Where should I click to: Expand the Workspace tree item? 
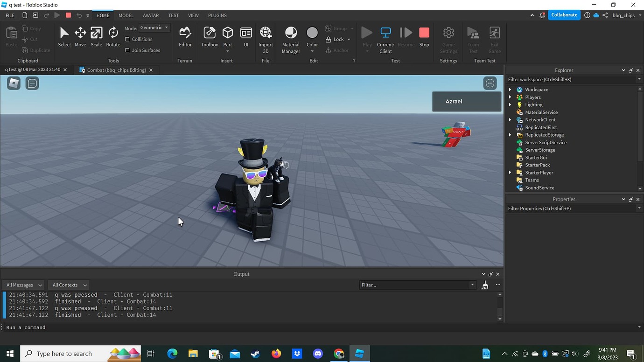(x=510, y=89)
